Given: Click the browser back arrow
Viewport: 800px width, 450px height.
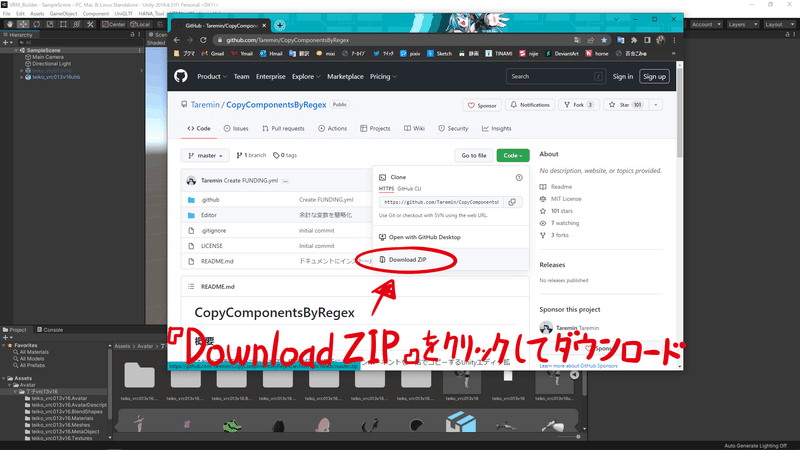Looking at the screenshot, I should coord(177,40).
